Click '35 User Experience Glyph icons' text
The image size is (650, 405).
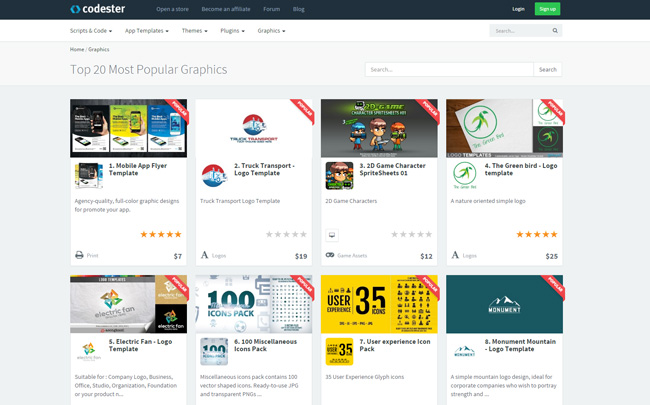point(364,377)
